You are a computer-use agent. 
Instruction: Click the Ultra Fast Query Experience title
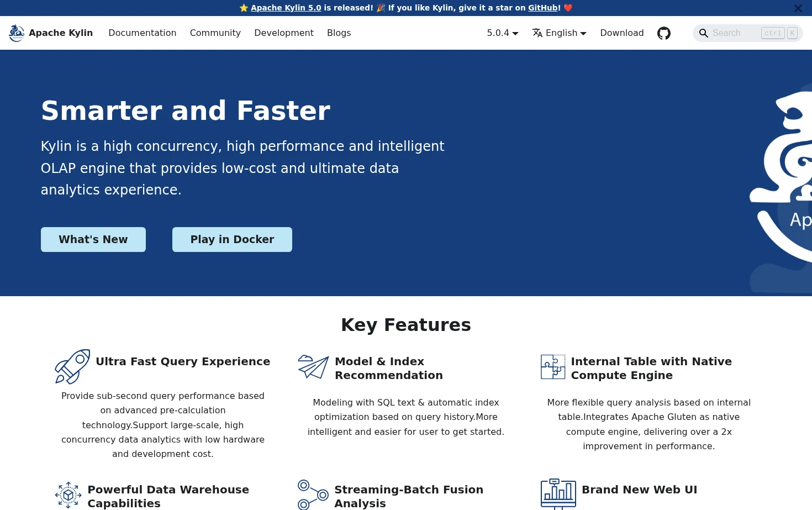point(183,361)
